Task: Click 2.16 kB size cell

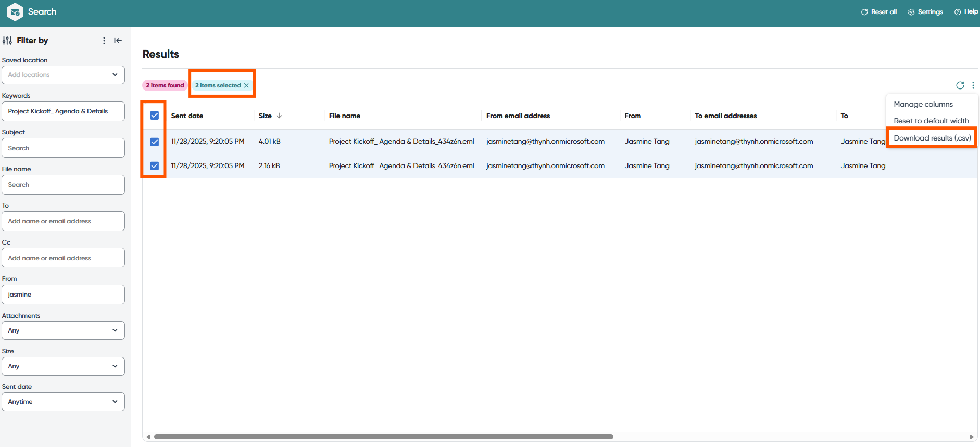Action: [x=269, y=166]
